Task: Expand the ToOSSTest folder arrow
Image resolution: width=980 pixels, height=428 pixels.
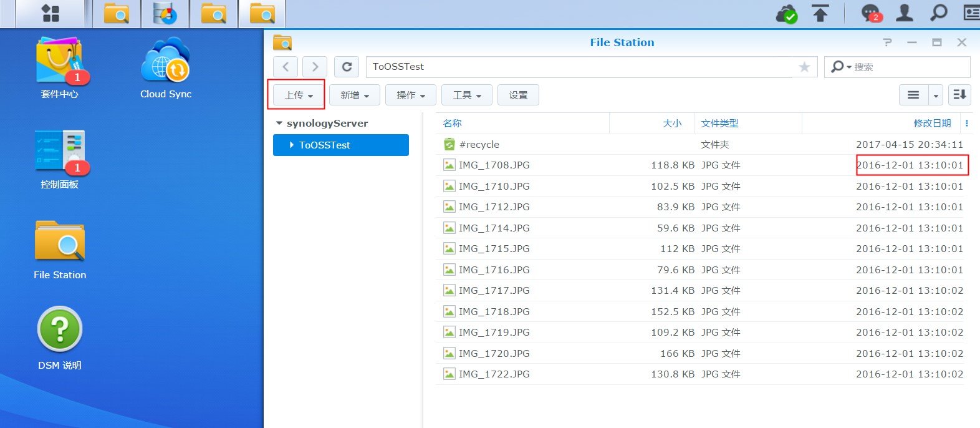Action: (x=291, y=145)
